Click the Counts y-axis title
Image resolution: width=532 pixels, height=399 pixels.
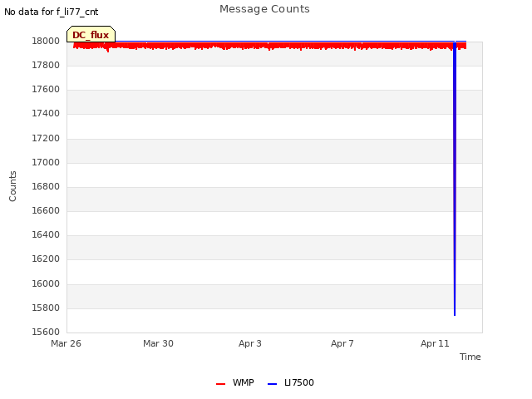13,186
